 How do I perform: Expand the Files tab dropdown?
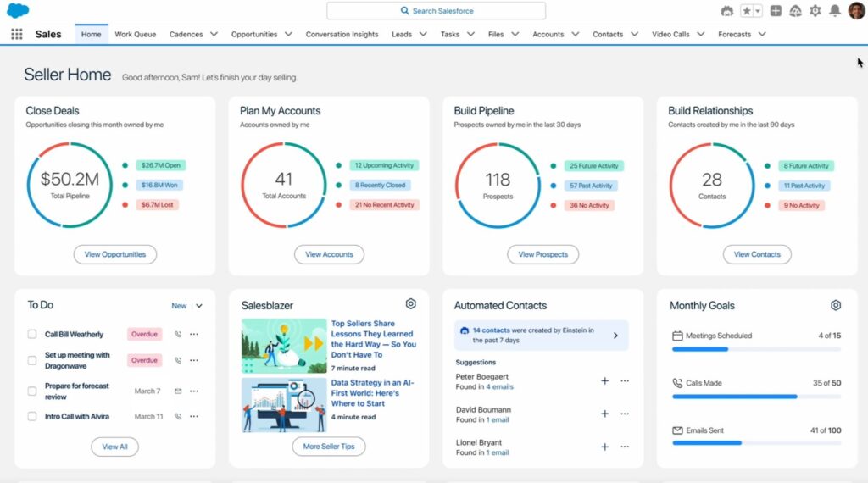(x=515, y=34)
